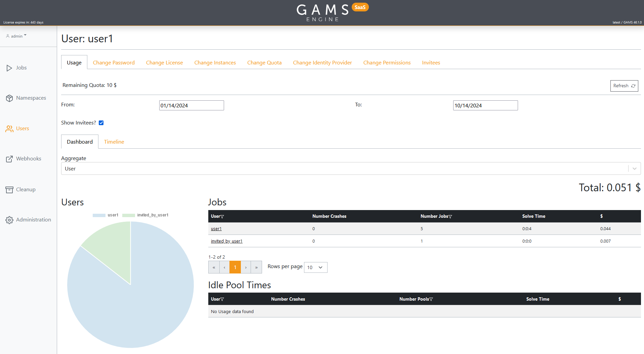The width and height of the screenshot is (644, 354).
Task: Switch to the Timeline tab
Action: [x=114, y=142]
